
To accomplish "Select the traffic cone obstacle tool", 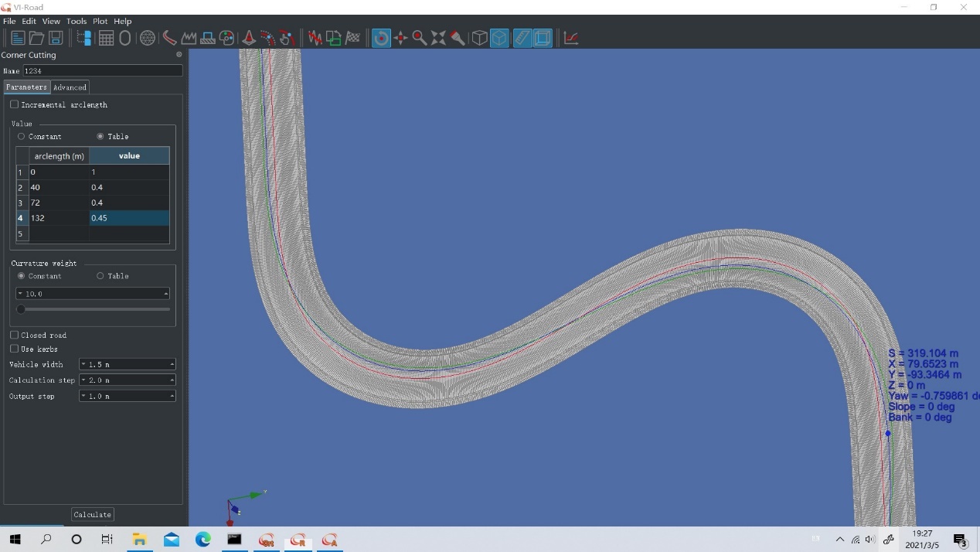I will pyautogui.click(x=249, y=38).
